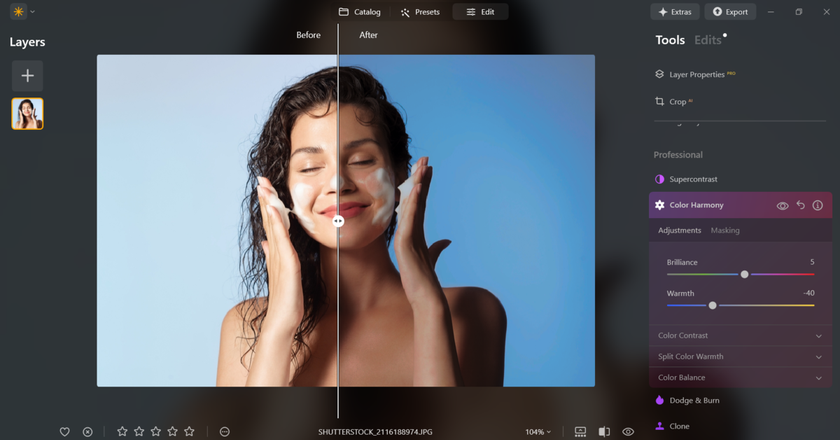Open the Clone tool
The image size is (840, 440).
672,426
